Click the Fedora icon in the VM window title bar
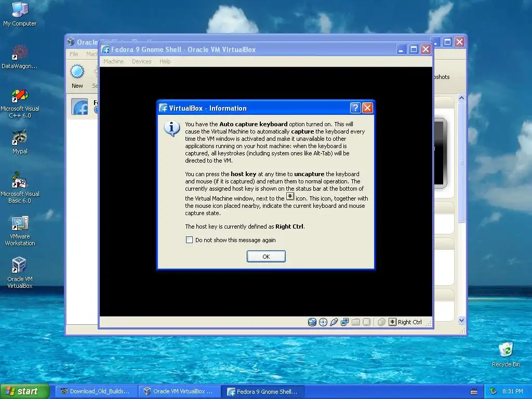The image size is (532, 399). coord(105,49)
